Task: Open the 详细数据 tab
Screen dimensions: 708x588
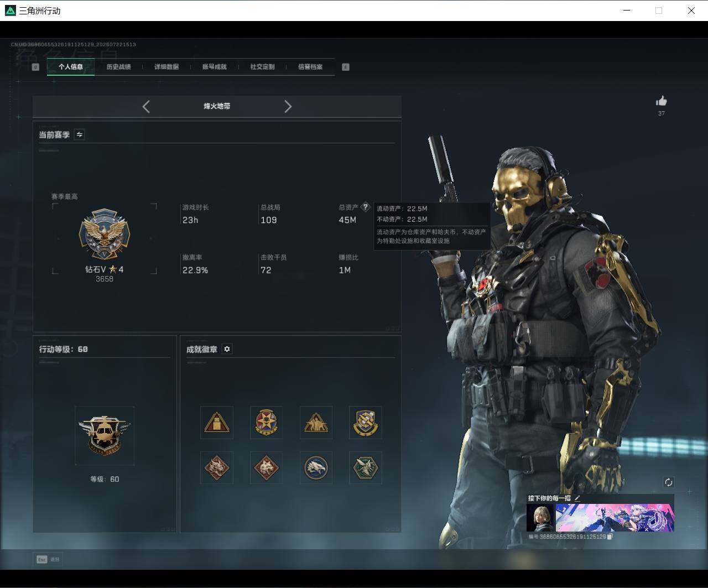Action: pyautogui.click(x=166, y=67)
